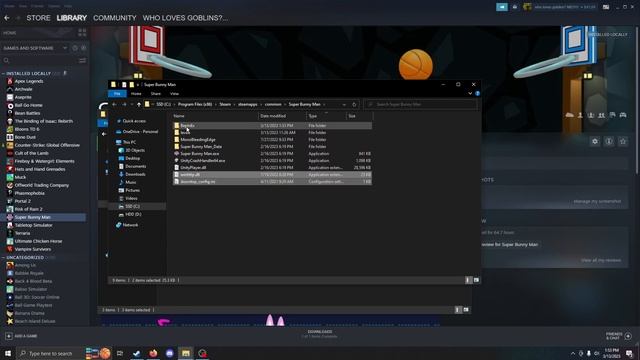640x360 pixels.
Task: Click the Steam Cloud feature icon
Action: pos(569,116)
